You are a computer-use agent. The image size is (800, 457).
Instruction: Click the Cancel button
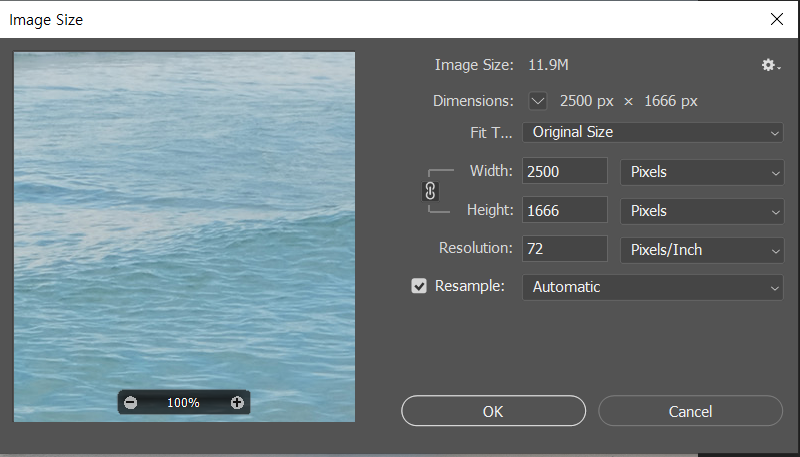point(690,411)
